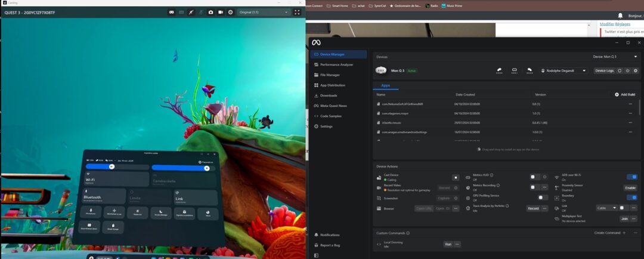Screen dimensions: 644x259
Task: Click the Capture button for Screenshot
Action: click(x=444, y=198)
